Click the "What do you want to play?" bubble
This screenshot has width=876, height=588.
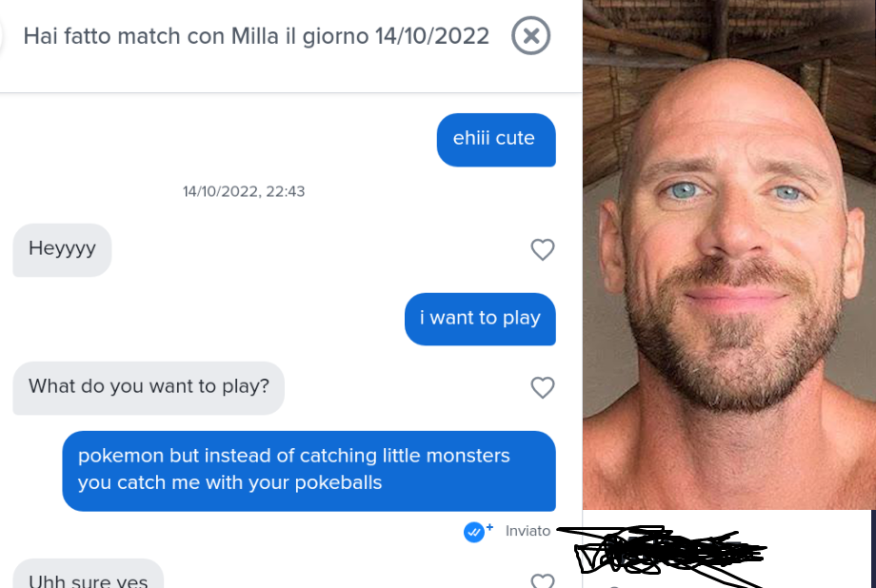click(x=149, y=387)
